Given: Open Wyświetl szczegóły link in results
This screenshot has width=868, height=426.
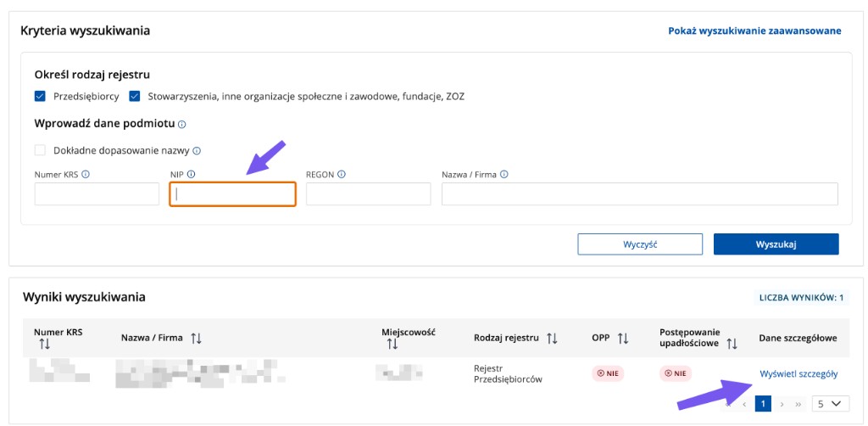Looking at the screenshot, I should 798,374.
